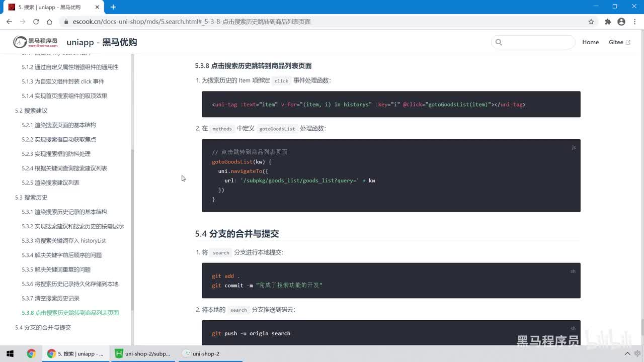This screenshot has height=362, width=644.
Task: Click the 'uni.navigateTo({' code line
Action: pos(243,171)
